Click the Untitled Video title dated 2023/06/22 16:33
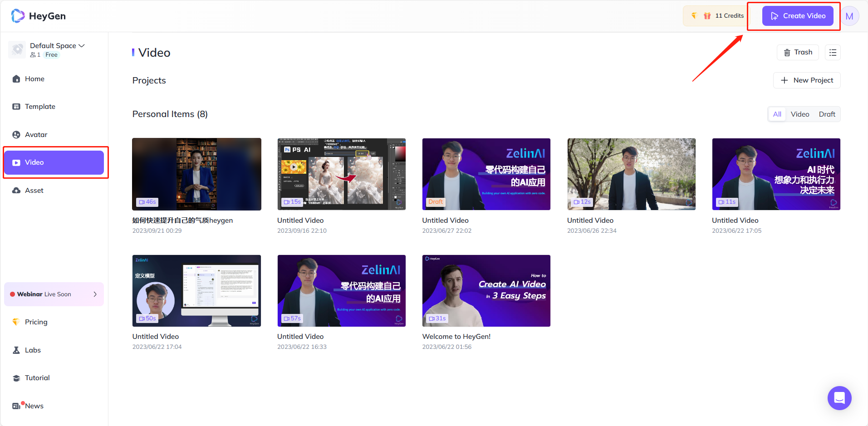The width and height of the screenshot is (868, 426). 300,337
